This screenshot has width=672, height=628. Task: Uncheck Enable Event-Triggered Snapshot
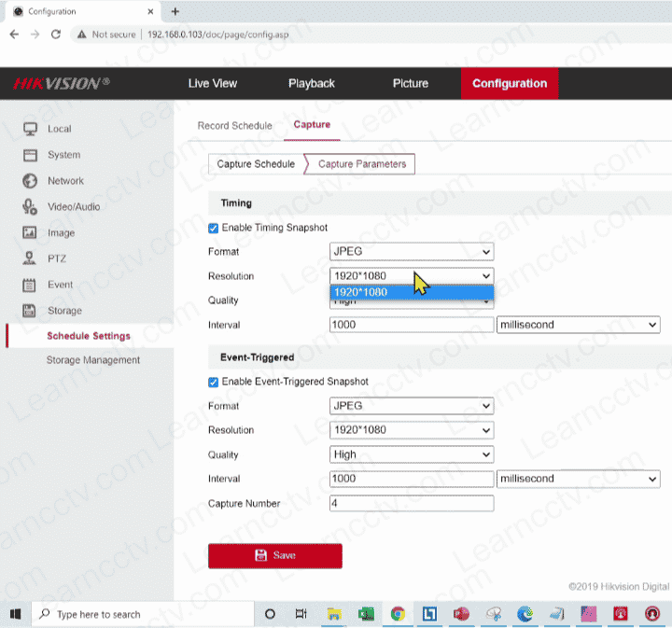click(214, 382)
